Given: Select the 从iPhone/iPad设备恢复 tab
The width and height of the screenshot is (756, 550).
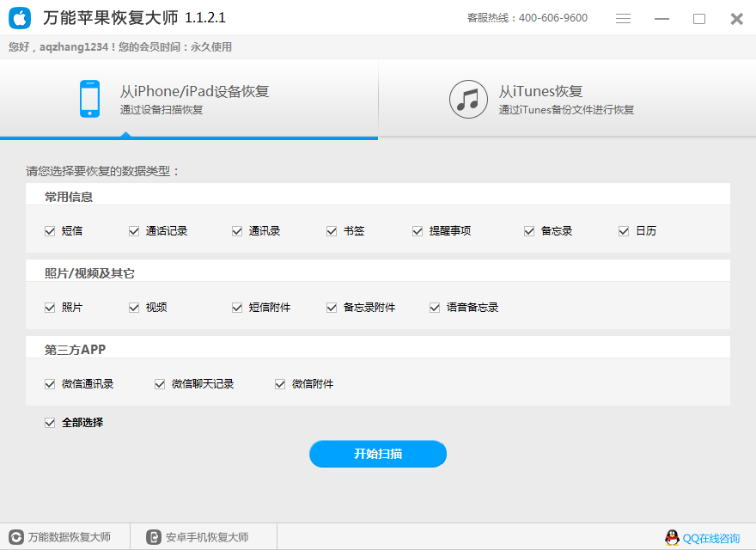Looking at the screenshot, I should tap(189, 100).
